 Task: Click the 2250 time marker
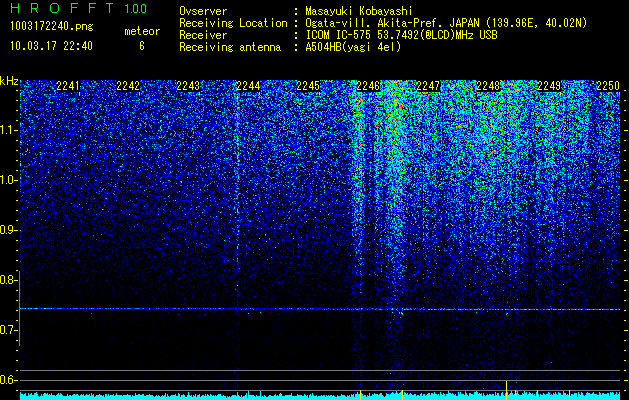click(608, 86)
